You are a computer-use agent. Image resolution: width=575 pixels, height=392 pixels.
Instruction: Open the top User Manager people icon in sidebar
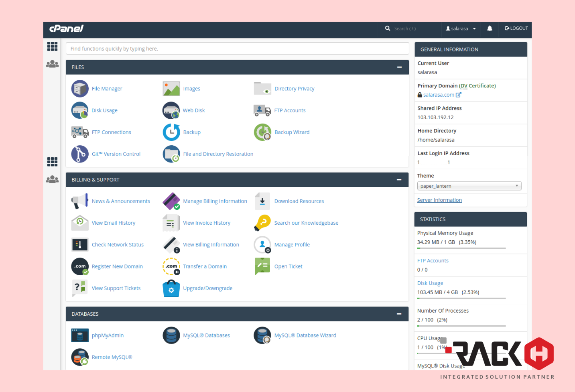click(53, 64)
